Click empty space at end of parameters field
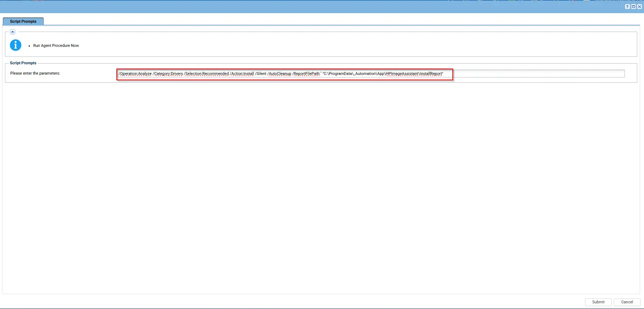Screen dimensions: 644x309 point(539,74)
